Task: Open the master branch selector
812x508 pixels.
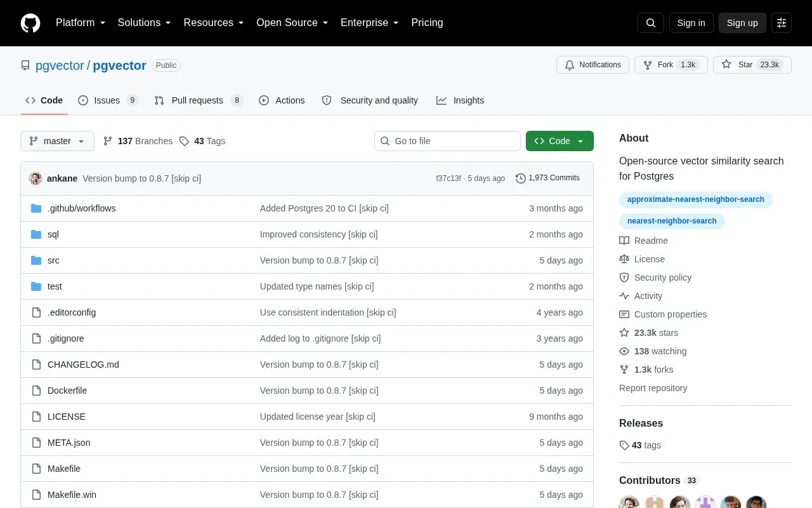Action: pos(57,141)
